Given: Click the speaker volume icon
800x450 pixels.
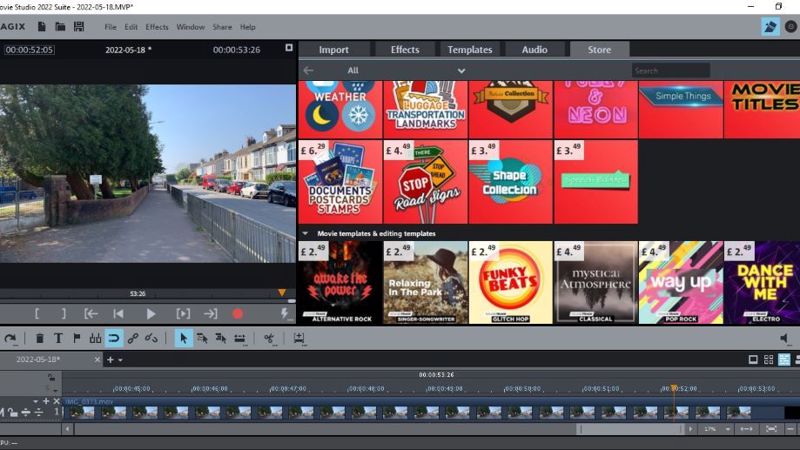Looking at the screenshot, I should [x=784, y=338].
